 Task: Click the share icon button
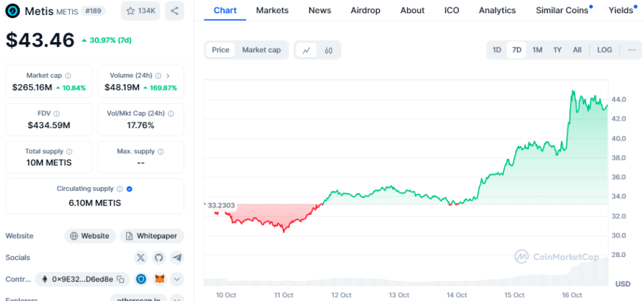[x=175, y=11]
